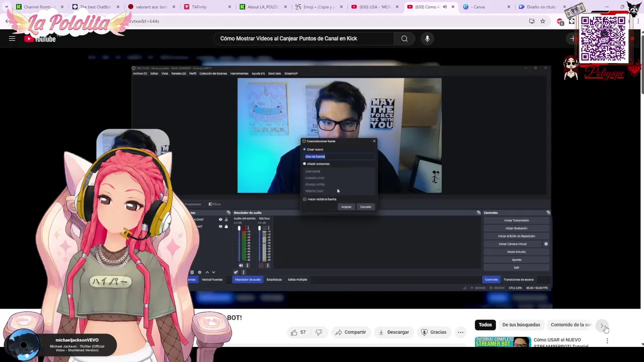Toggle the Hacer visible la fuente checkbox

305,199
